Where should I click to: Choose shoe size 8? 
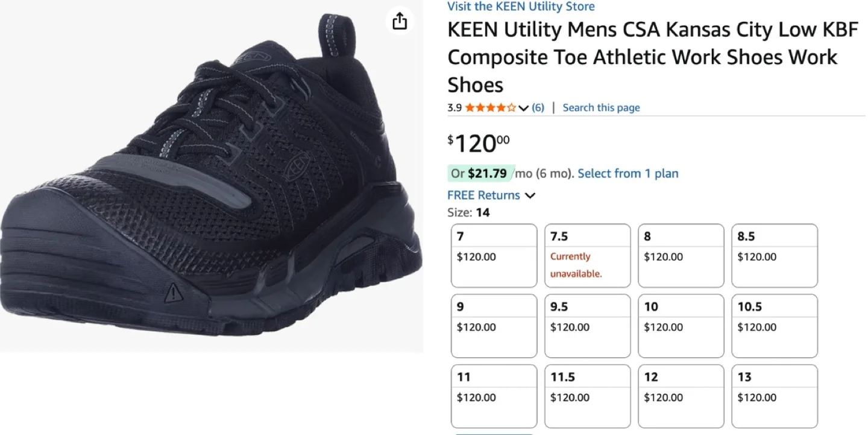pos(681,255)
